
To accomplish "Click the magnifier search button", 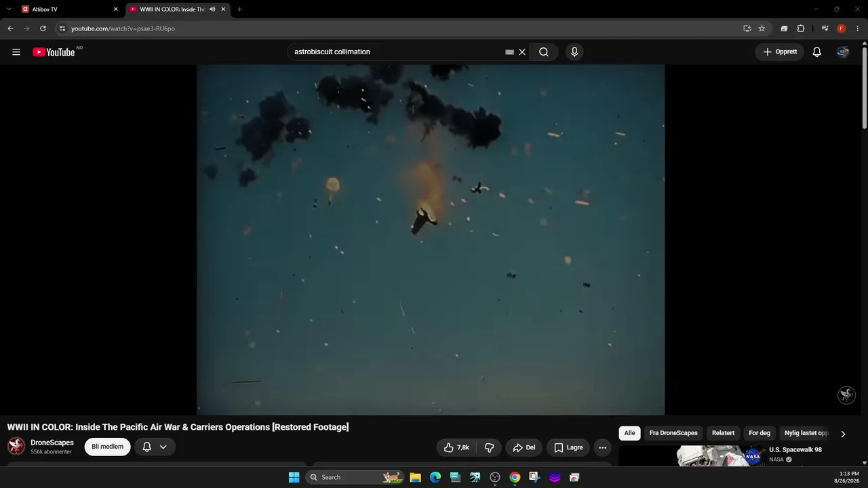I will pos(544,52).
